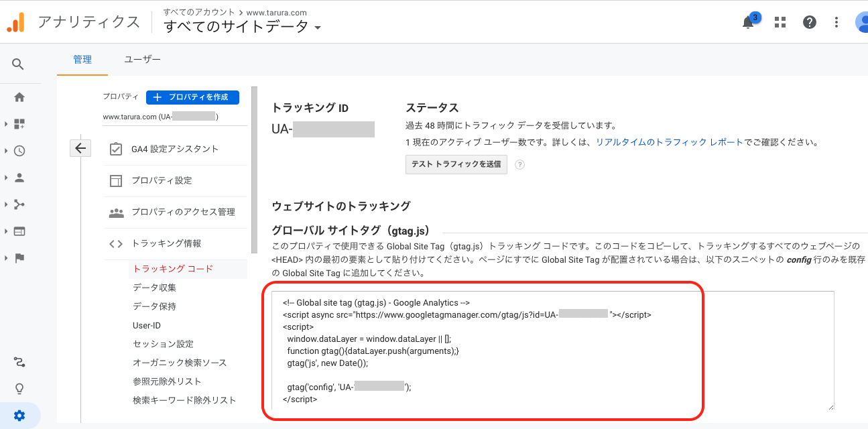Click the back arrow button
Screen dimensions: 868x429
pyautogui.click(x=80, y=148)
